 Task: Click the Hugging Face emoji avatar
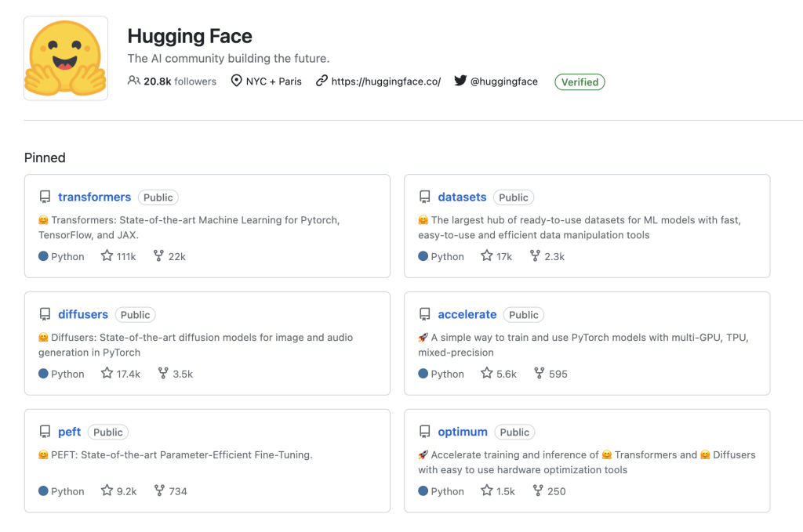coord(65,57)
